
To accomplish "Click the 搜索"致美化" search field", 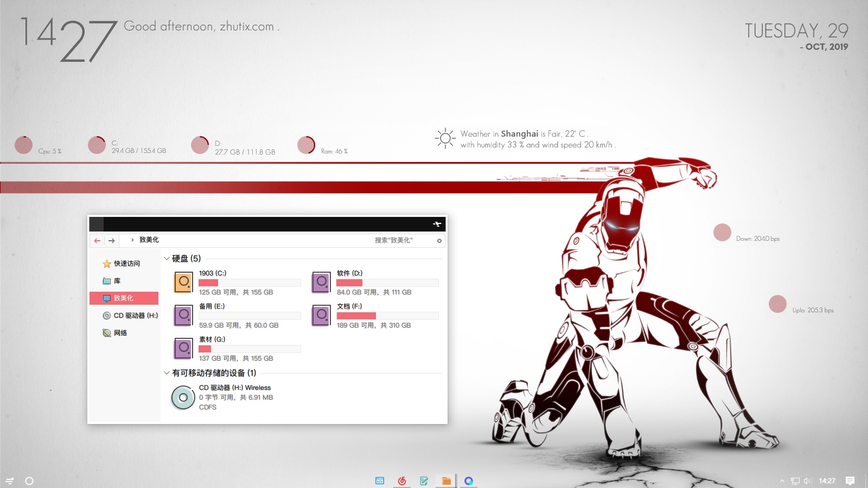I will 401,240.
